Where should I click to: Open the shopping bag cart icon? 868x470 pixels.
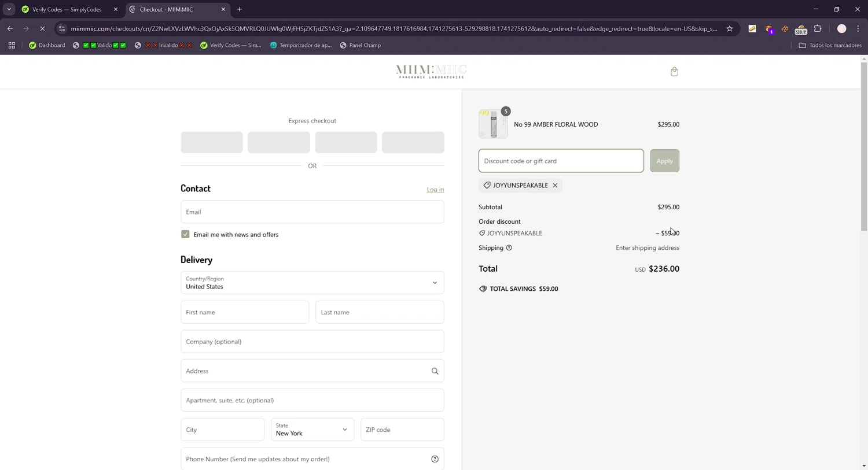pyautogui.click(x=674, y=72)
